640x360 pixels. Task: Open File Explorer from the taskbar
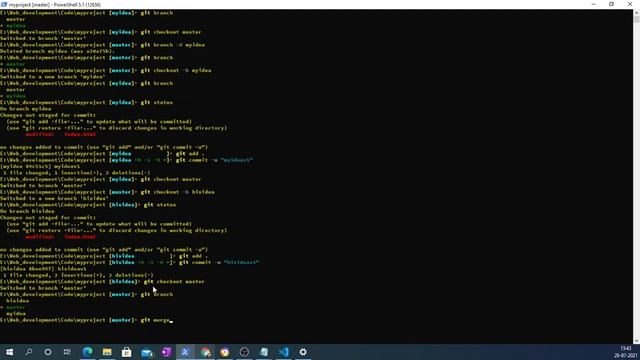[107, 352]
